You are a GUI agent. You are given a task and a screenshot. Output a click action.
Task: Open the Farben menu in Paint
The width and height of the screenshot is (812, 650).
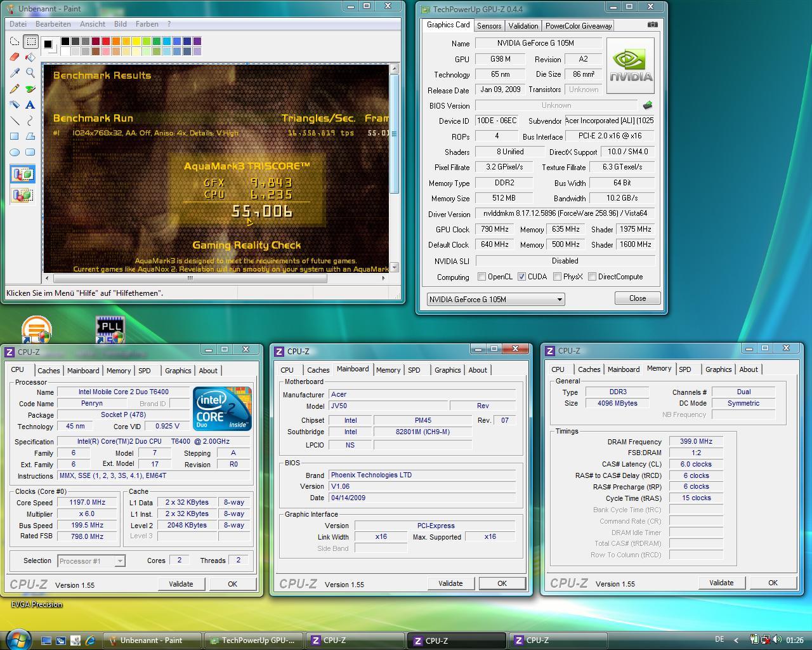tap(147, 24)
